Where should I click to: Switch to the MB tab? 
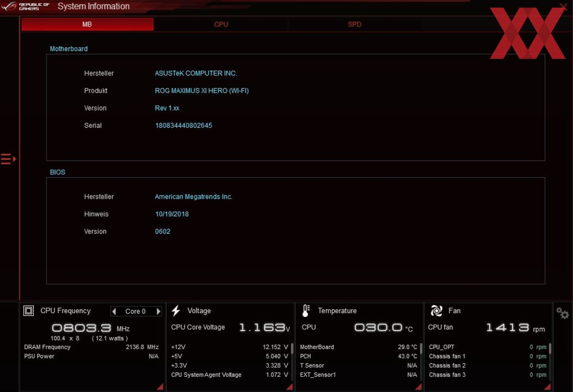[x=87, y=24]
